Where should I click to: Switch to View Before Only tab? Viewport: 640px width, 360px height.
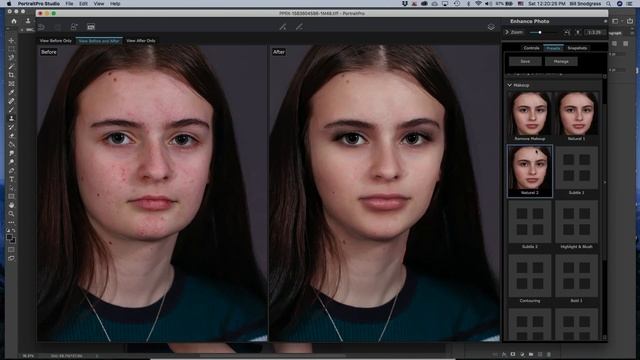pyautogui.click(x=56, y=41)
